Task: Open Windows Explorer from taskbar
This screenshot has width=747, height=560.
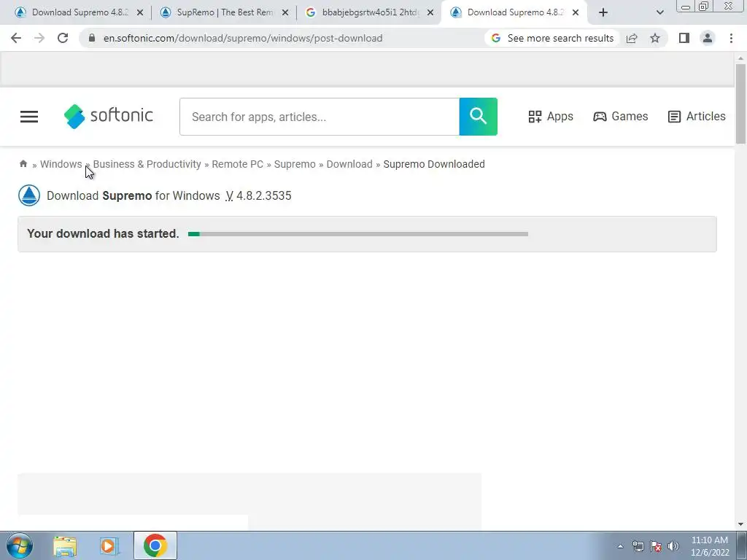Action: coord(65,545)
